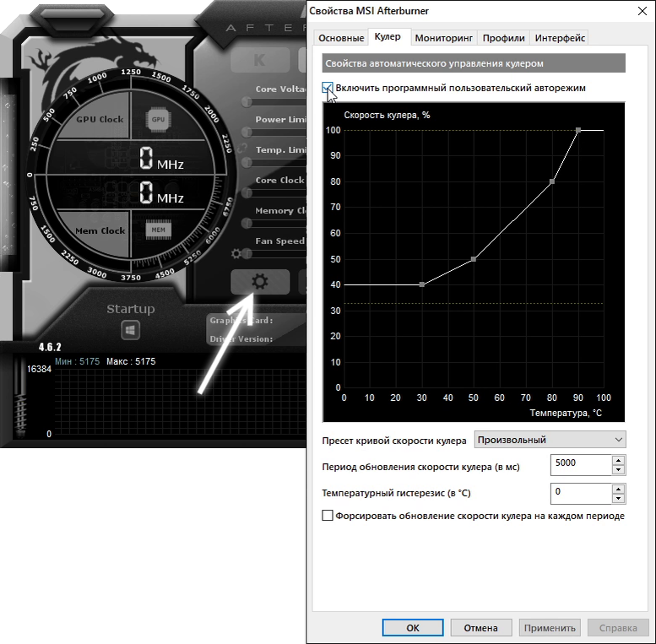Click the GPU Clock label on the gauge
This screenshot has height=644, width=656.
[x=100, y=120]
